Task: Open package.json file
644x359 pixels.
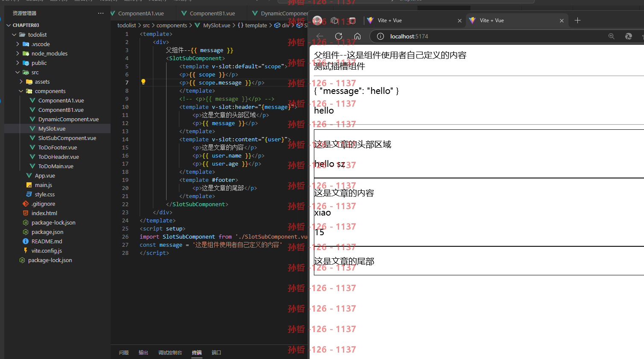Action: 47,232
